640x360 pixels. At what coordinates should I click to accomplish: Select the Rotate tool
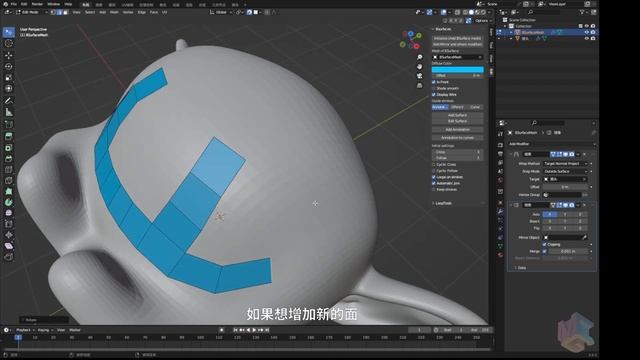coord(9,66)
